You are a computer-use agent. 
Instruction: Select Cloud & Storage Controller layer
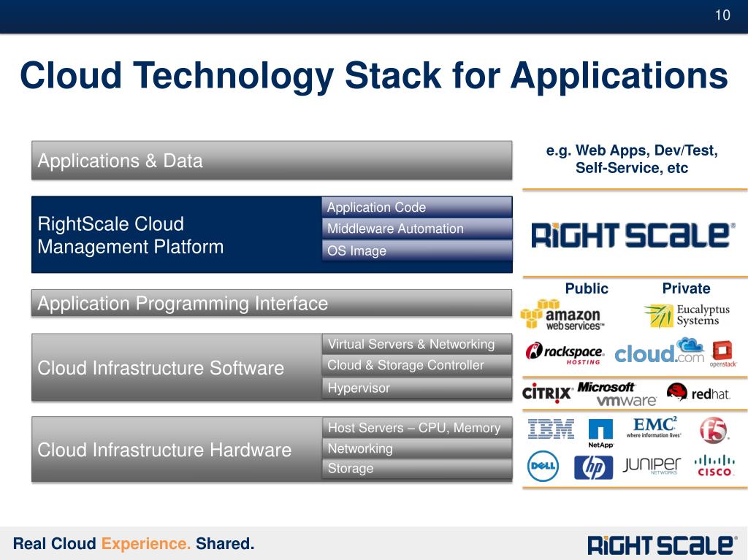click(417, 365)
